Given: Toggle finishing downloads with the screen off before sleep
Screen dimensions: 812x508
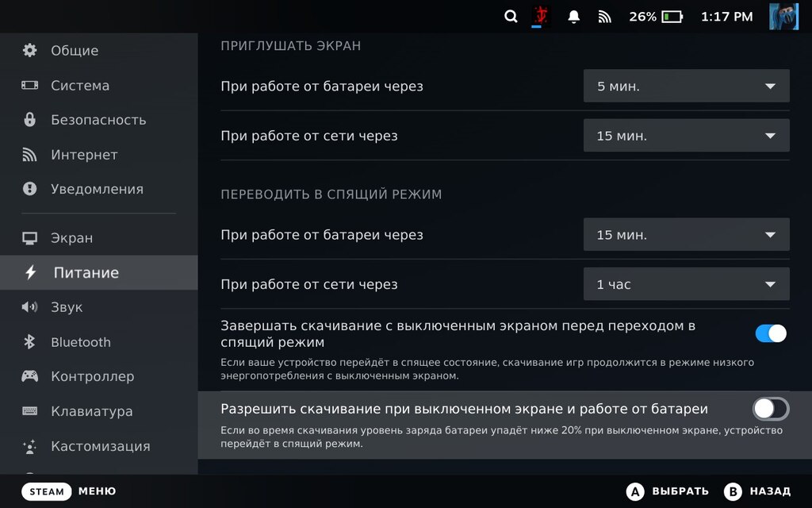Looking at the screenshot, I should coord(771,333).
